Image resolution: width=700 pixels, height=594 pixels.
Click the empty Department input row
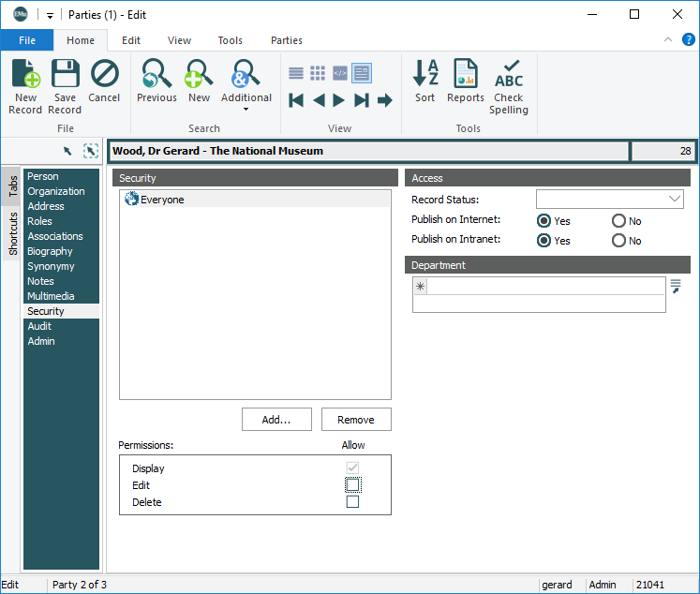pos(546,287)
